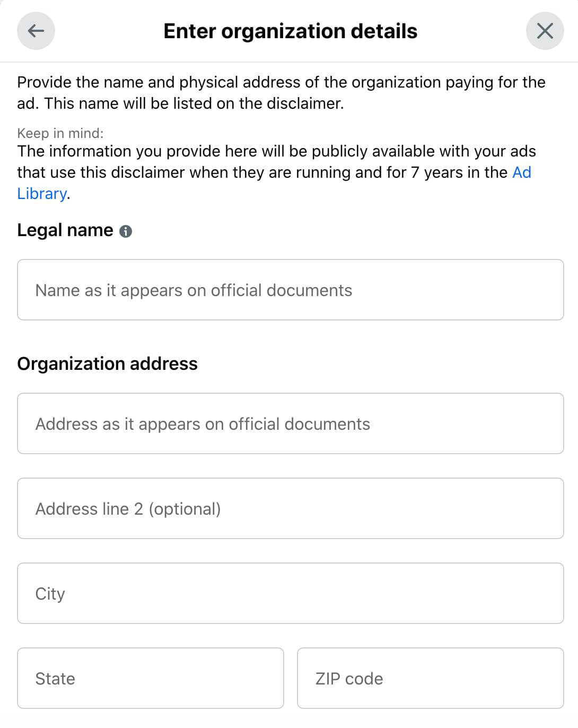Click the Enter organization details title

point(290,31)
